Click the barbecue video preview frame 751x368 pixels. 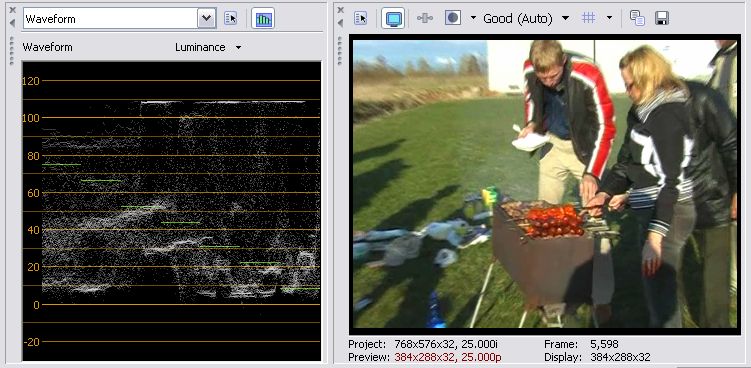(x=545, y=184)
